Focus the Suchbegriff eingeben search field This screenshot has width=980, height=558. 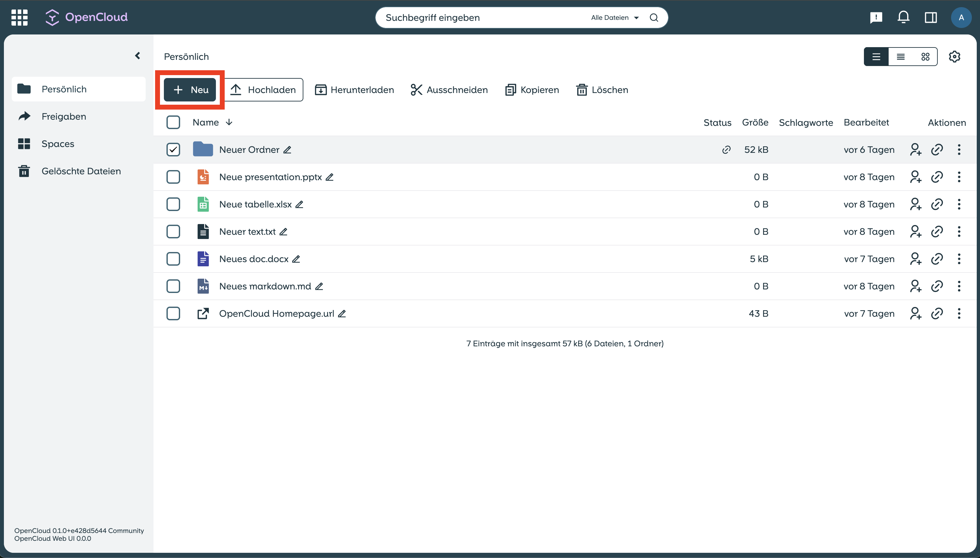point(483,18)
